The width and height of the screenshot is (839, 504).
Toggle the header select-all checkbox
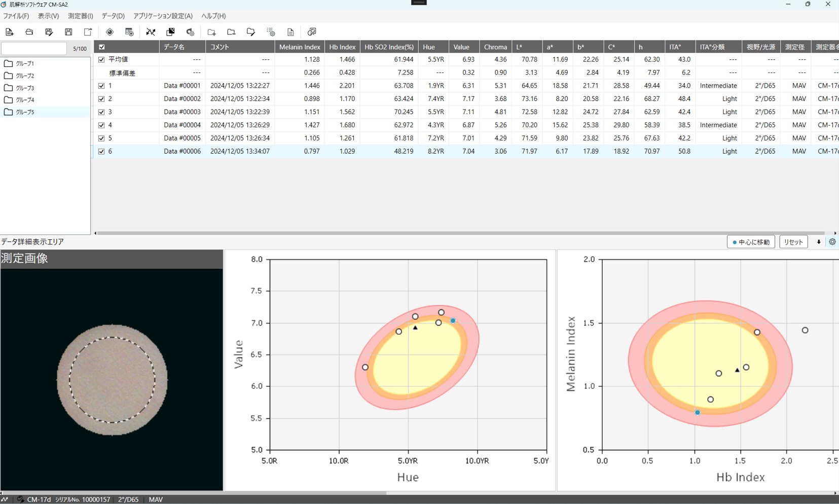coord(102,47)
